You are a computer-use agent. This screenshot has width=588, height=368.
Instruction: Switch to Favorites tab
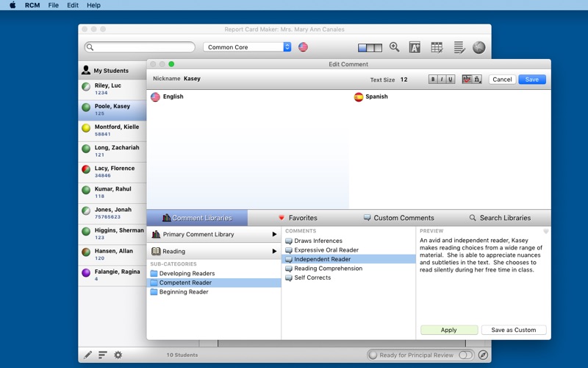(x=298, y=218)
